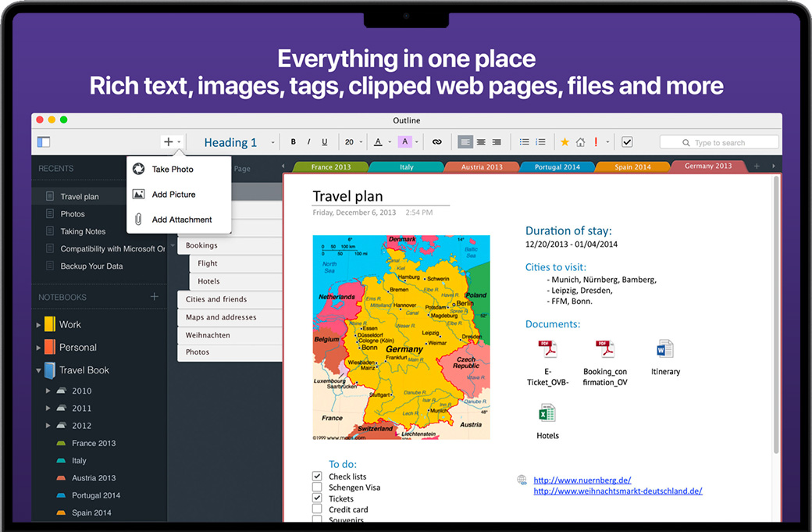Viewport: 812px width, 532px height.
Task: Tick the Credit card checkbox
Action: coord(317,509)
